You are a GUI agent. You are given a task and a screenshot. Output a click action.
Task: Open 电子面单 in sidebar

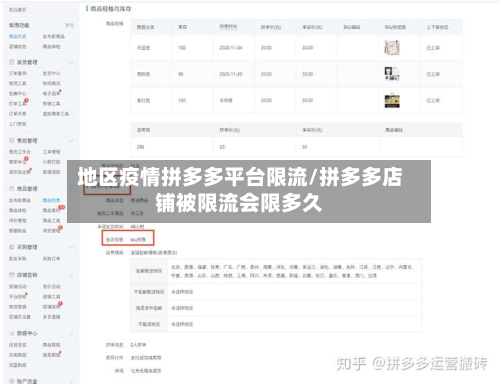click(x=51, y=94)
